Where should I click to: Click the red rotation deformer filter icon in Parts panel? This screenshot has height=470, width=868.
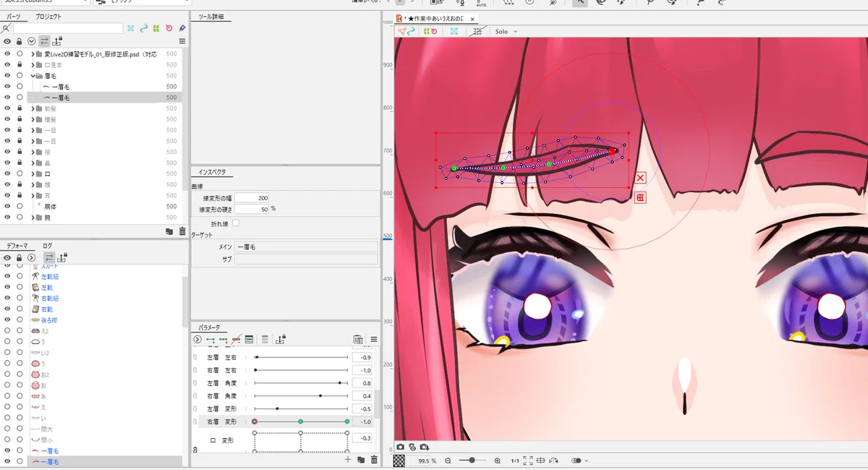click(169, 28)
